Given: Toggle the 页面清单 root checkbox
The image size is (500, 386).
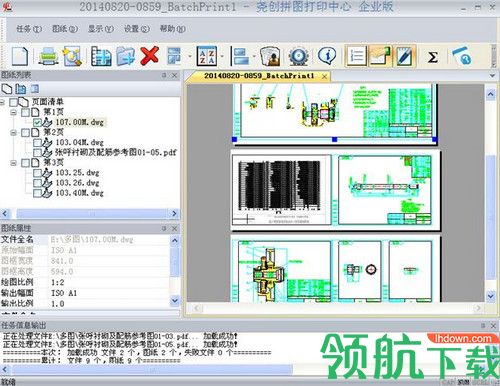Looking at the screenshot, I should pos(13,102).
